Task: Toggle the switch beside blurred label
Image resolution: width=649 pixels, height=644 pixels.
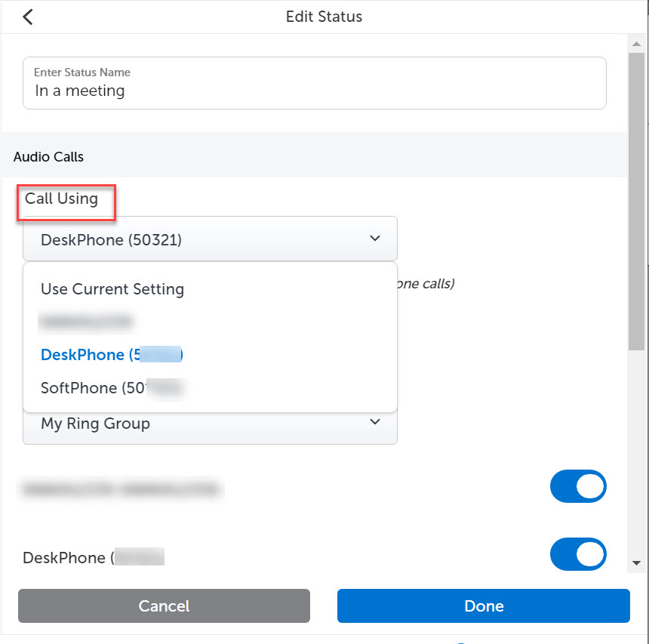Action: click(x=578, y=486)
